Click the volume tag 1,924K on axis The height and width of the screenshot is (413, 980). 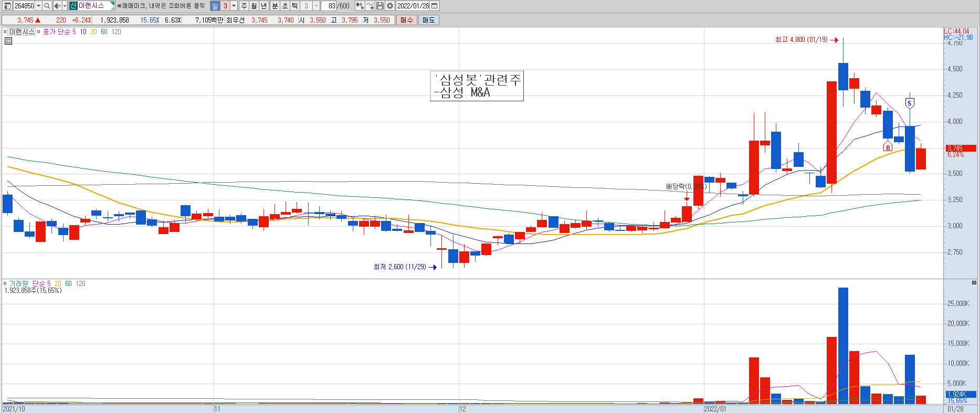pyautogui.click(x=961, y=394)
